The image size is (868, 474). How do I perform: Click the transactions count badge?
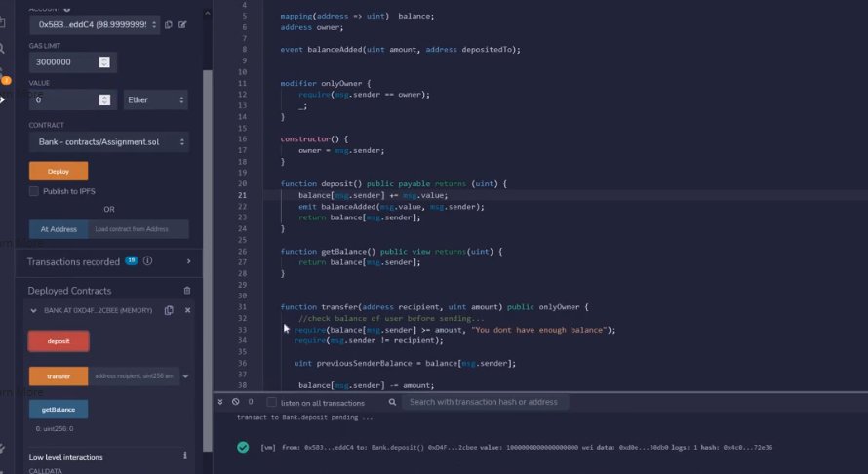click(x=132, y=260)
